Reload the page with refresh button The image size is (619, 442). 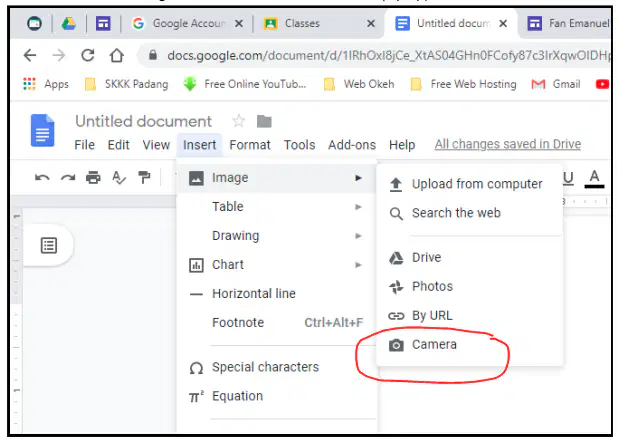pyautogui.click(x=88, y=55)
